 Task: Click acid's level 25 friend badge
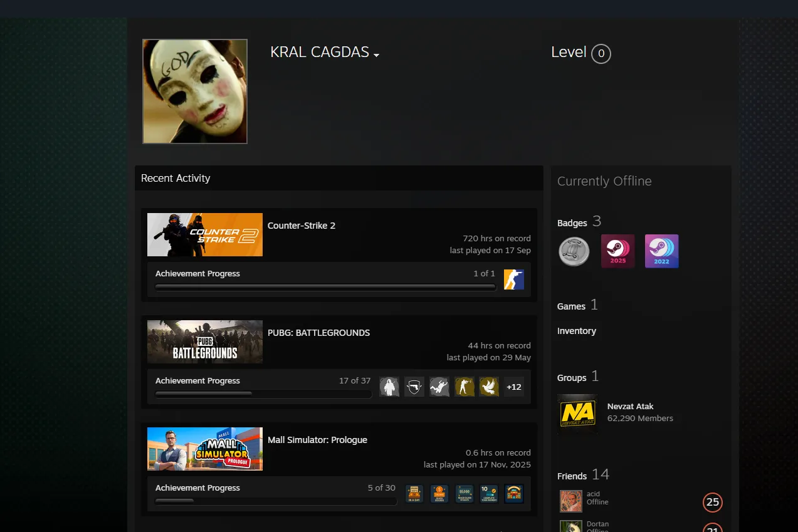click(x=713, y=502)
